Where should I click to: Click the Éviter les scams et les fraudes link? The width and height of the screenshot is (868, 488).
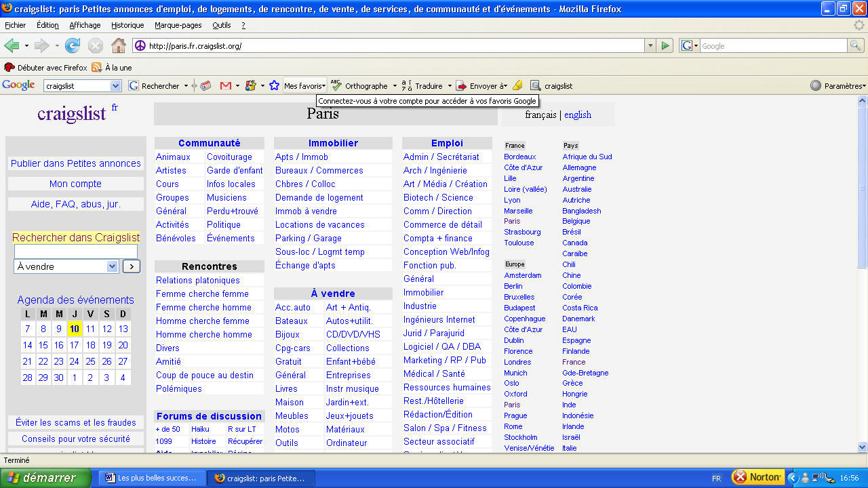pyautogui.click(x=76, y=422)
